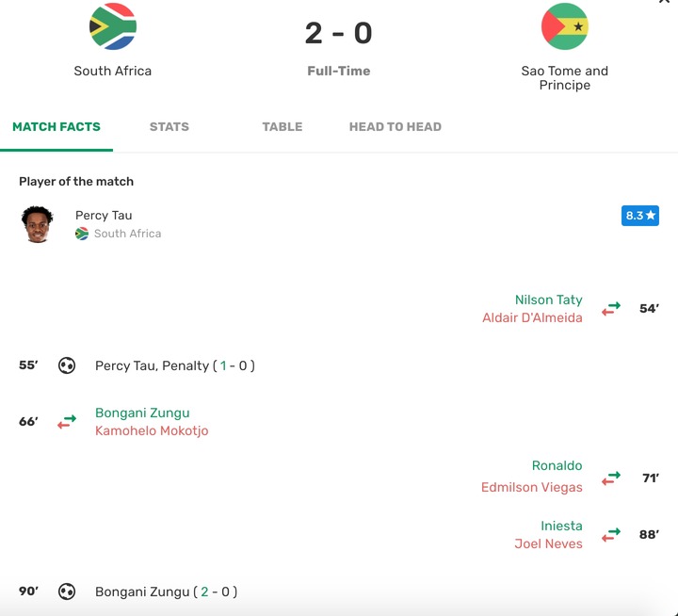The width and height of the screenshot is (678, 616).
Task: Switch to the STATS tab
Action: pyautogui.click(x=169, y=127)
